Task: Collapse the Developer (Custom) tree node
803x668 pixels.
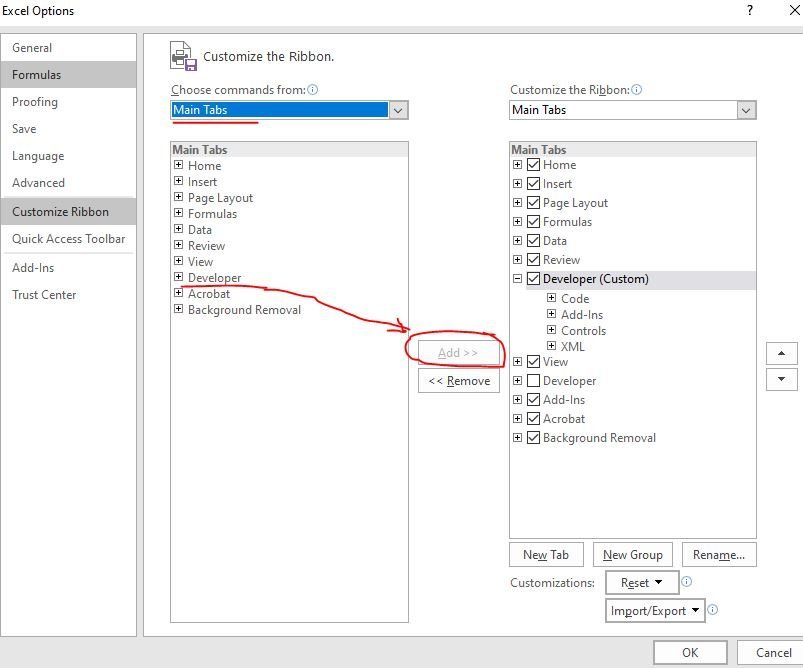Action: click(518, 279)
